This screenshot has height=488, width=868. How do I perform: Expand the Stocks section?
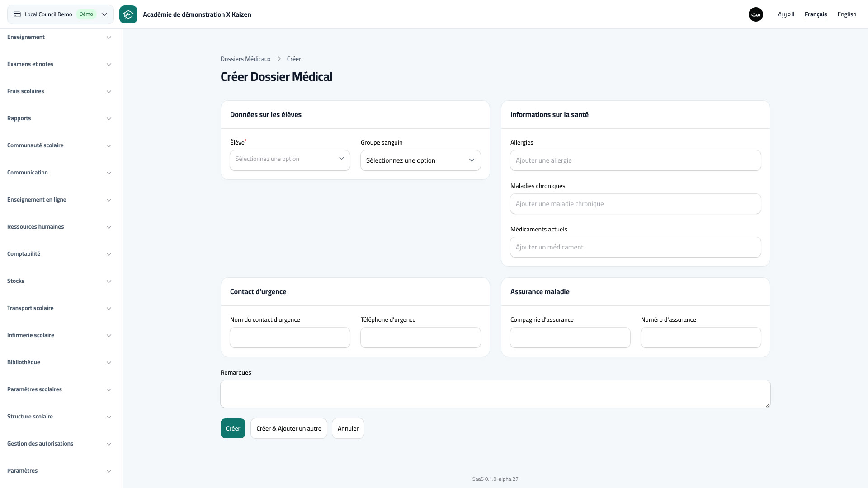(59, 281)
